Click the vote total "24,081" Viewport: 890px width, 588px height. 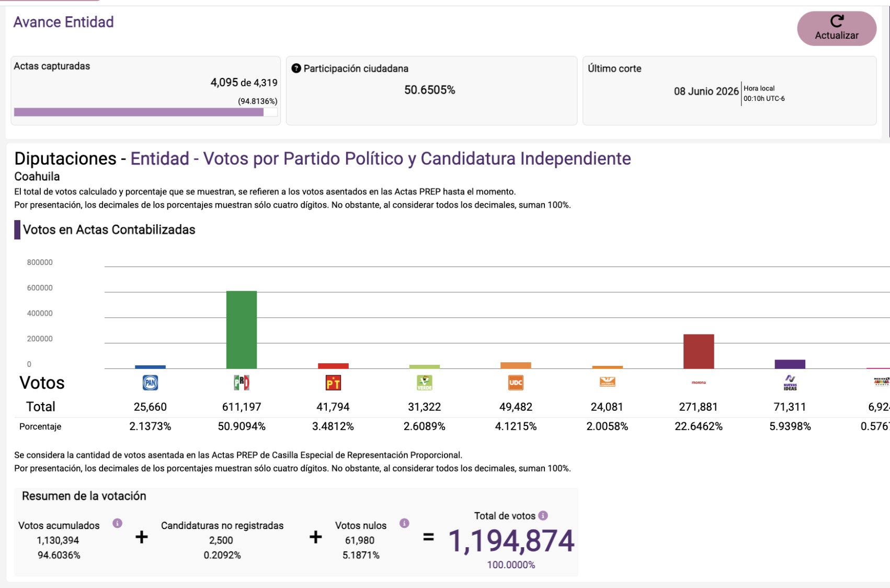607,407
